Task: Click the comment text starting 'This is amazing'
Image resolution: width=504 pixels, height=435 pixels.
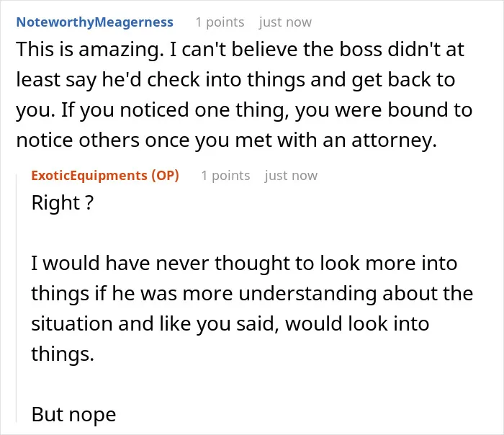Action: [x=244, y=94]
